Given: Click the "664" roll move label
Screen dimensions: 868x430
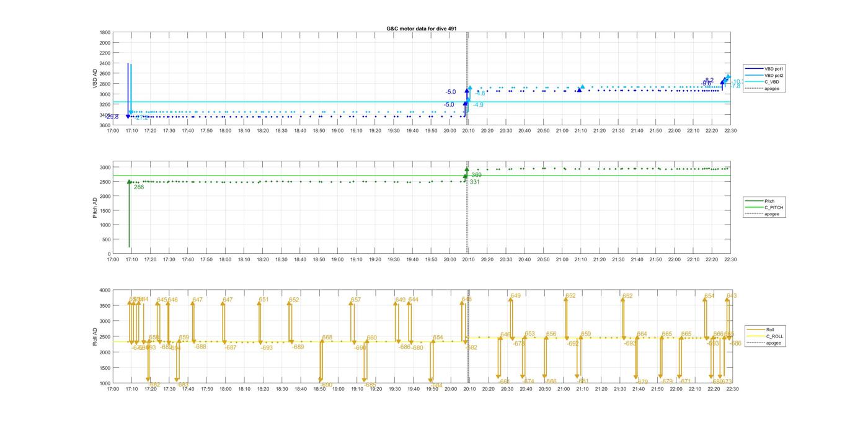Looking at the screenshot, I should coord(642,334).
